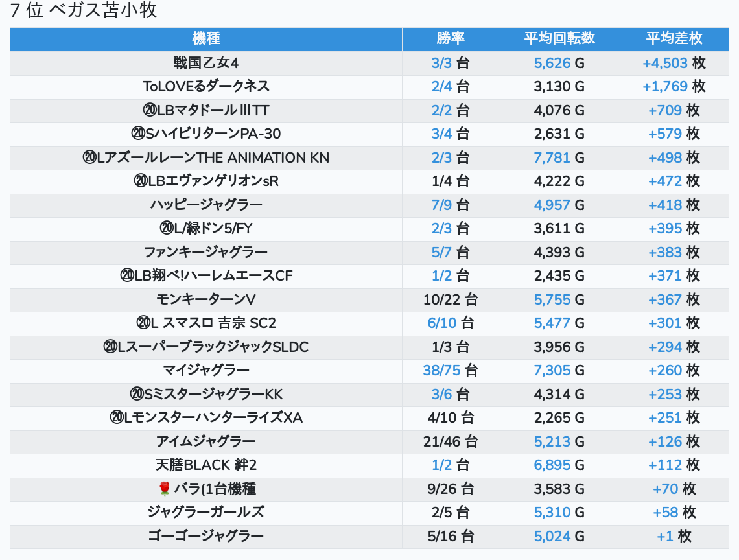
Task: Select the ハッピージャグラー machine name
Action: pyautogui.click(x=206, y=205)
